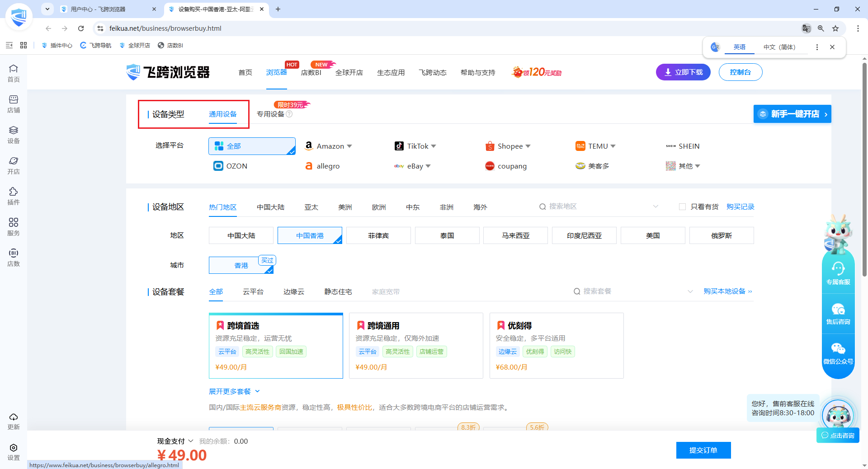Expand the Amazon platform dropdown

click(x=349, y=146)
